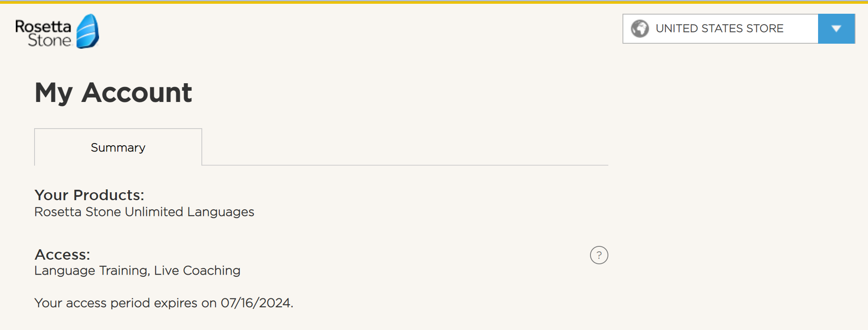Open the blue store dropdown arrow
This screenshot has height=330, width=868.
click(836, 29)
